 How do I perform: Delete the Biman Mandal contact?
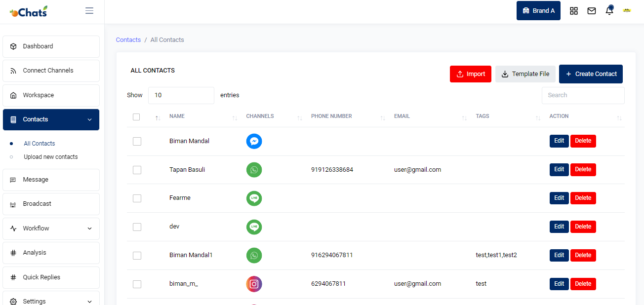point(583,141)
